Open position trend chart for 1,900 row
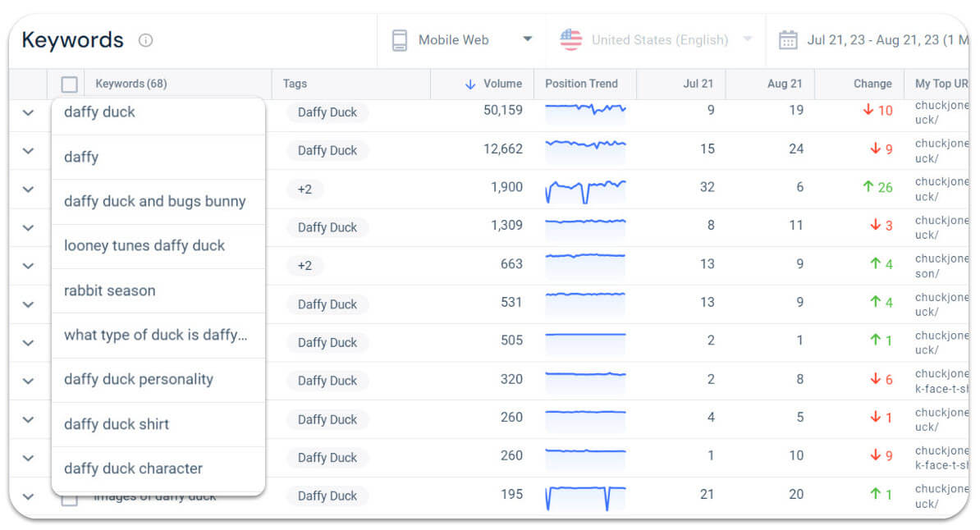The height and width of the screenshot is (530, 980). (585, 191)
